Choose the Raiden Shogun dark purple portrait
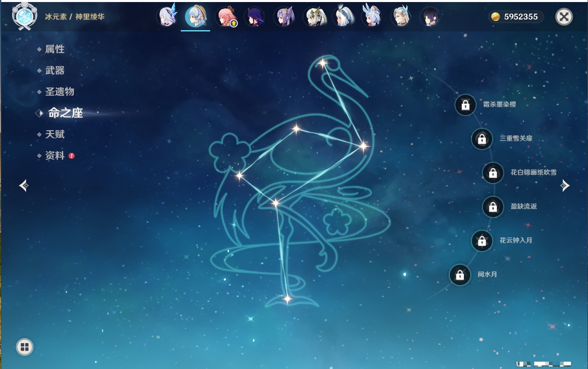The image size is (588, 369). [255, 17]
